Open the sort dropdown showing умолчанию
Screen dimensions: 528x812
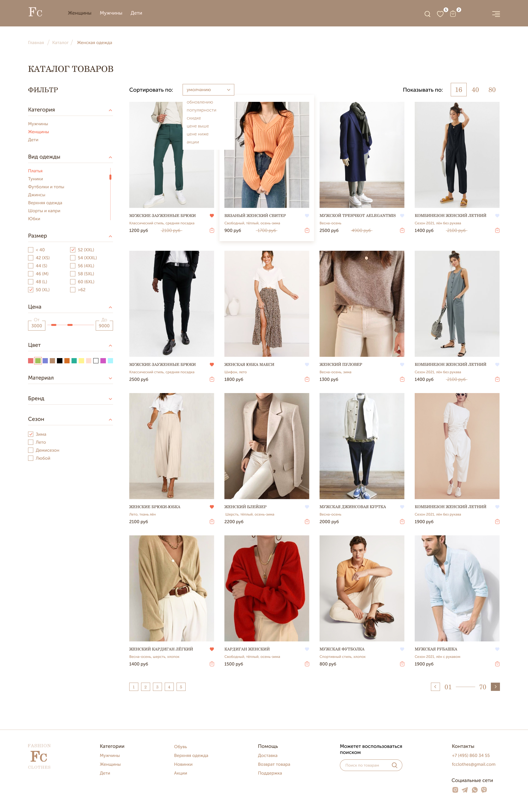(208, 90)
